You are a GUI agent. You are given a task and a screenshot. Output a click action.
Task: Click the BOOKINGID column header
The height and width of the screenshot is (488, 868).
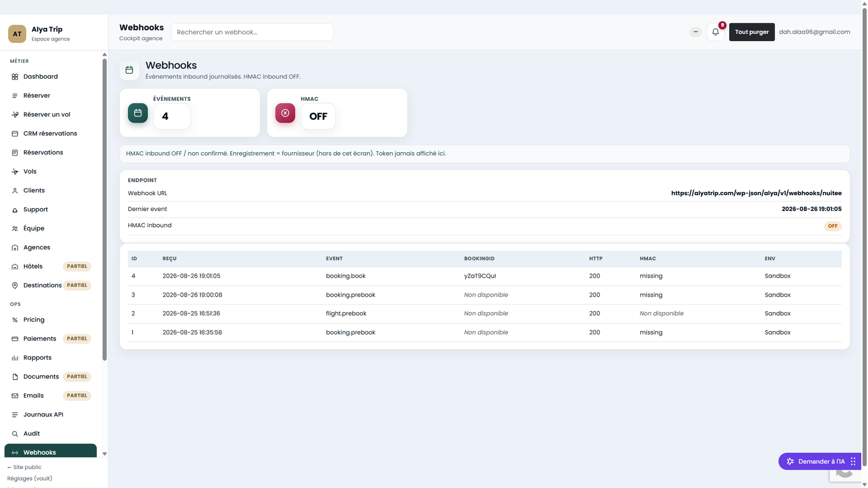480,259
